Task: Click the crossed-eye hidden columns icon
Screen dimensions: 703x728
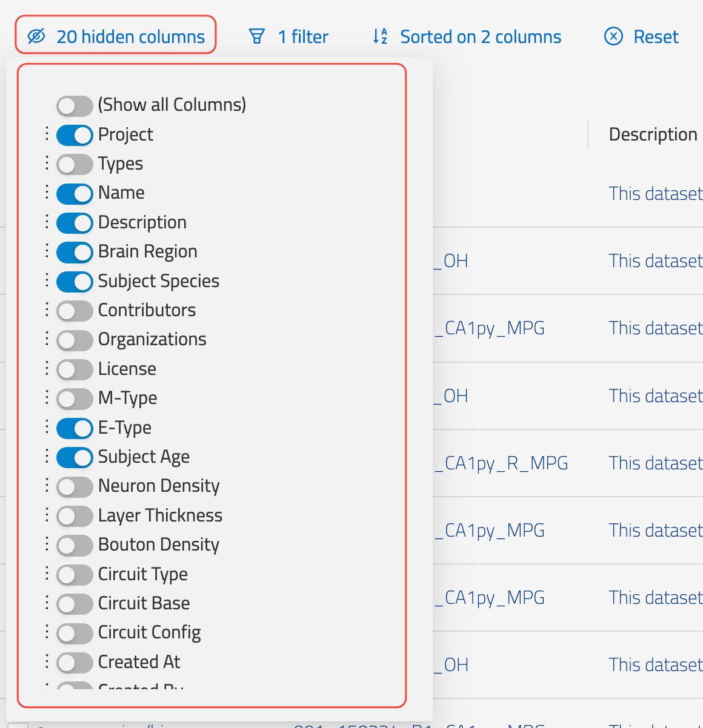Action: (x=36, y=36)
